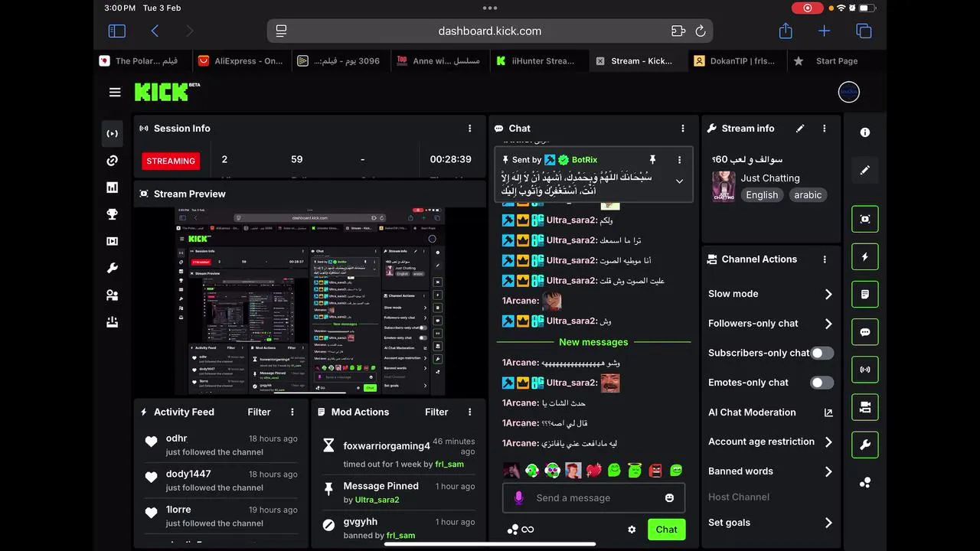The image size is (980, 551).
Task: Edit stream info with the pencil icon
Action: pyautogui.click(x=800, y=129)
